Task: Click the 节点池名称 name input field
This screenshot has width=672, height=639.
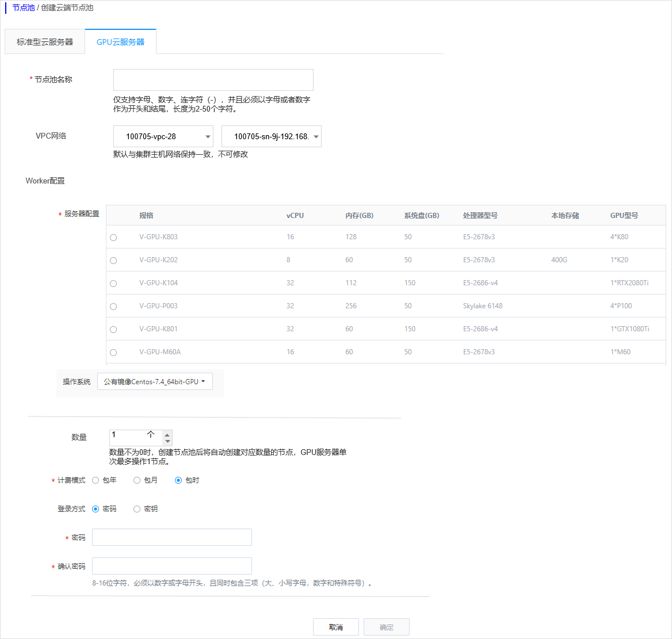Action: (x=213, y=79)
